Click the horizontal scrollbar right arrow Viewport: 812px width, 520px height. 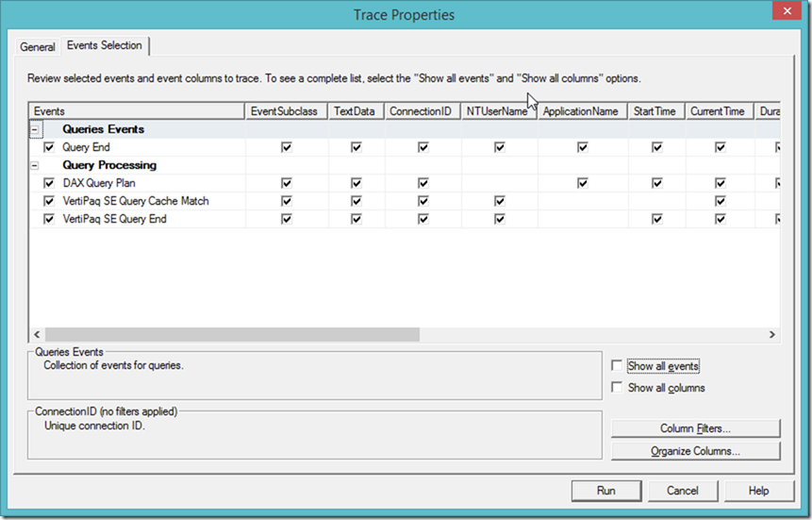pyautogui.click(x=772, y=334)
